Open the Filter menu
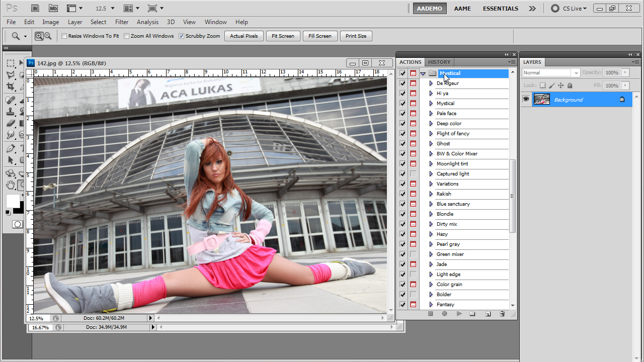 point(122,22)
